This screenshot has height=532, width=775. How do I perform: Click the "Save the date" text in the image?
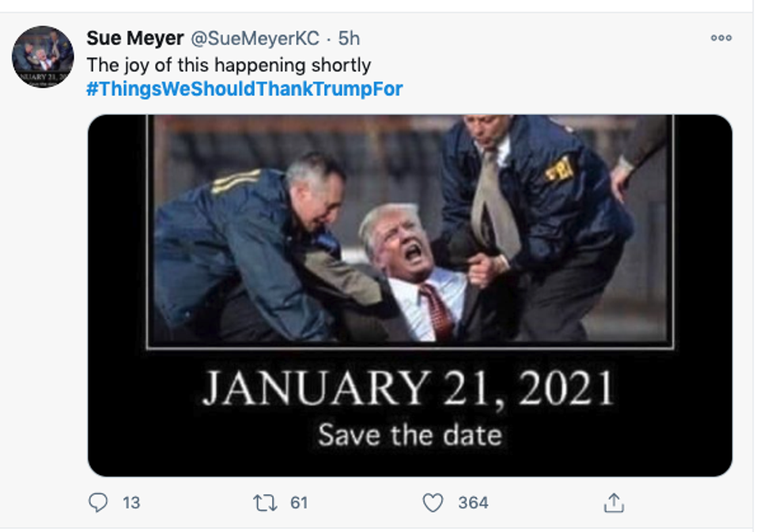(410, 435)
